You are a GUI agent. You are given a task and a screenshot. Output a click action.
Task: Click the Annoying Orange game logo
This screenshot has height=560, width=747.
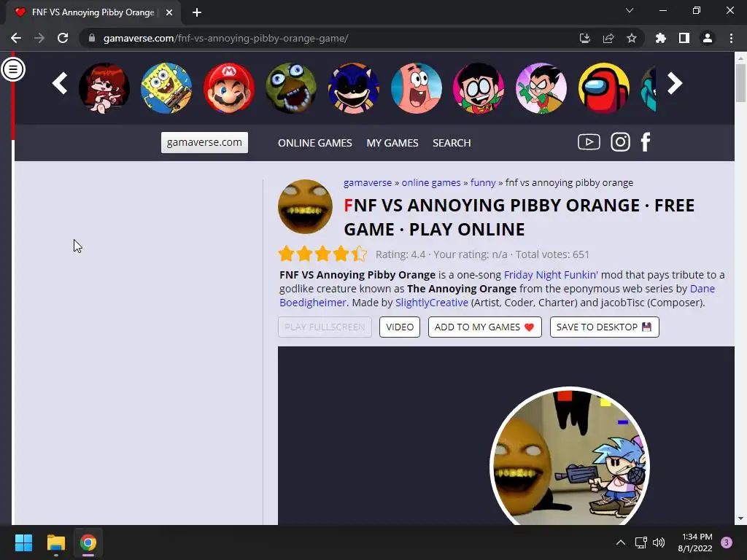[x=305, y=206]
